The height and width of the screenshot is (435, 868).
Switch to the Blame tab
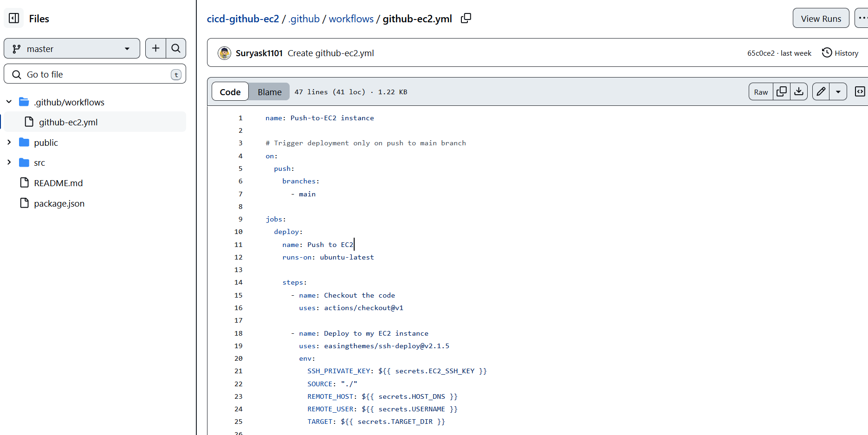pos(270,91)
